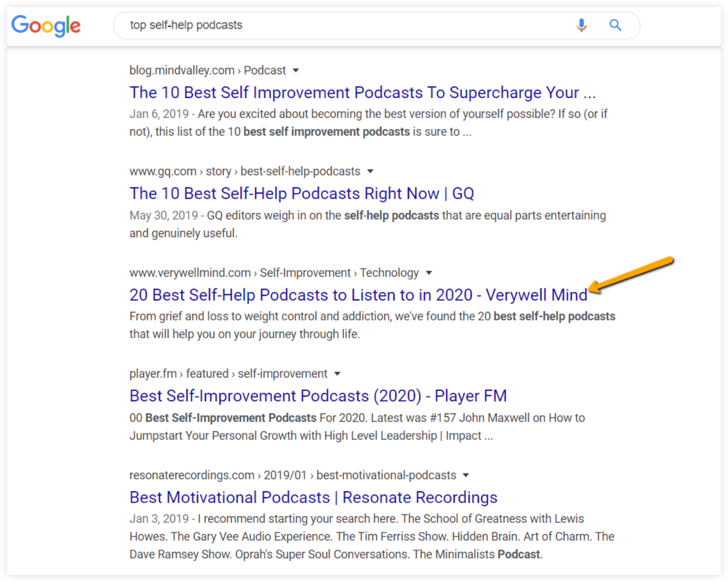The height and width of the screenshot is (582, 728).
Task: Click the blue magnifier search icon
Action: (615, 25)
